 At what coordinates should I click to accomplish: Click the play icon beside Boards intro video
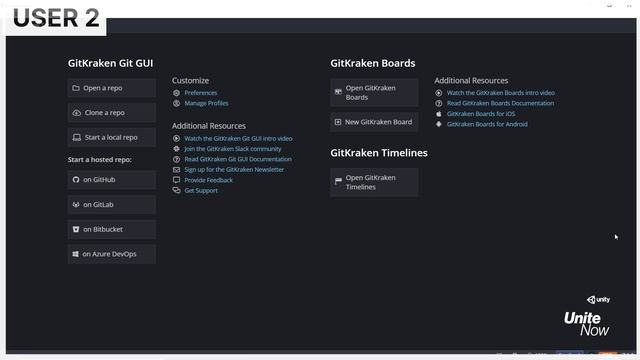[x=439, y=93]
